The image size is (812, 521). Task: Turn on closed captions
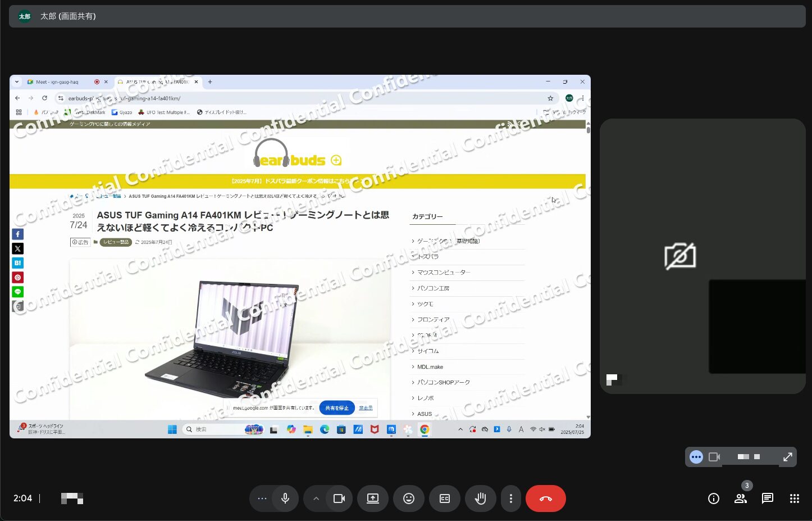(444, 499)
